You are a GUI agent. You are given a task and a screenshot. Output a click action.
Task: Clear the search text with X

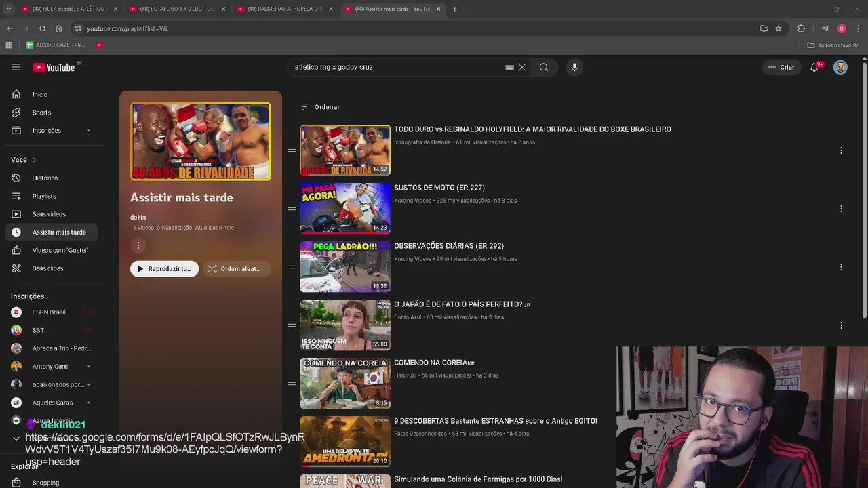522,67
